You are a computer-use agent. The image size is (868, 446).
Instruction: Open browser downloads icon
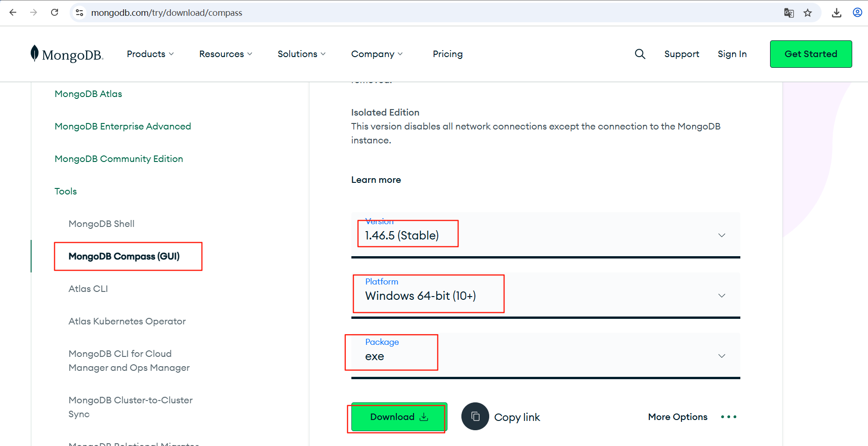click(x=836, y=13)
